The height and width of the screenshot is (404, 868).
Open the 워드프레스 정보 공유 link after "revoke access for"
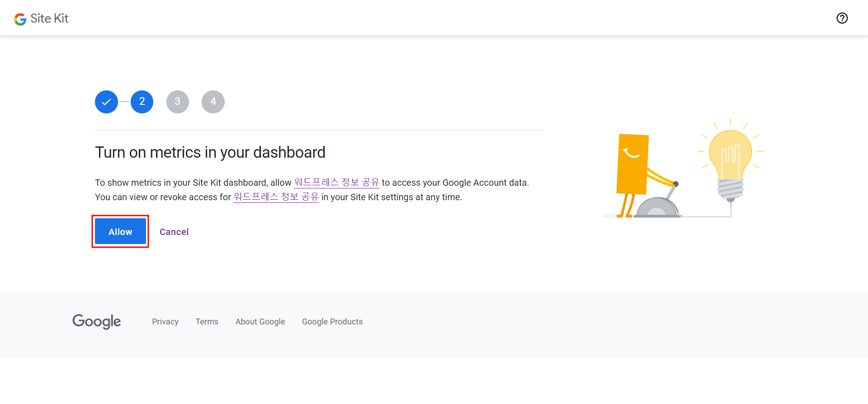[x=276, y=197]
